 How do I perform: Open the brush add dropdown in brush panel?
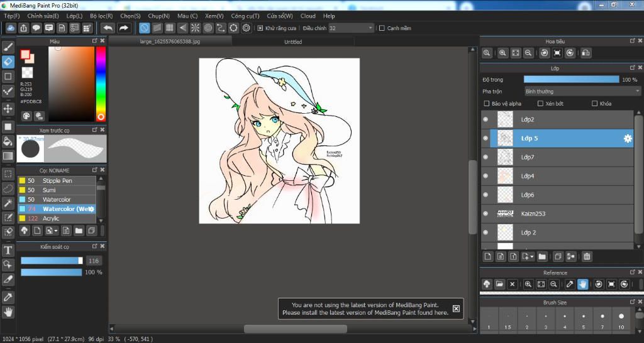tap(52, 231)
